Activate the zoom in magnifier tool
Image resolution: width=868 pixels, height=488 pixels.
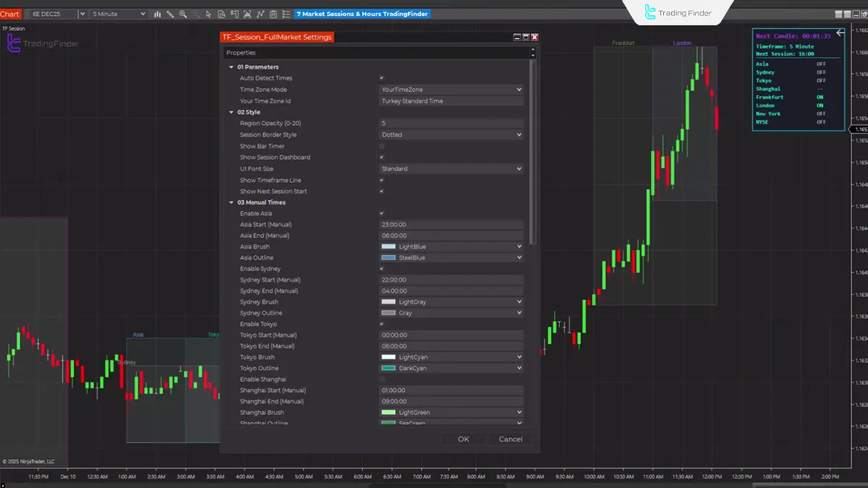(183, 14)
